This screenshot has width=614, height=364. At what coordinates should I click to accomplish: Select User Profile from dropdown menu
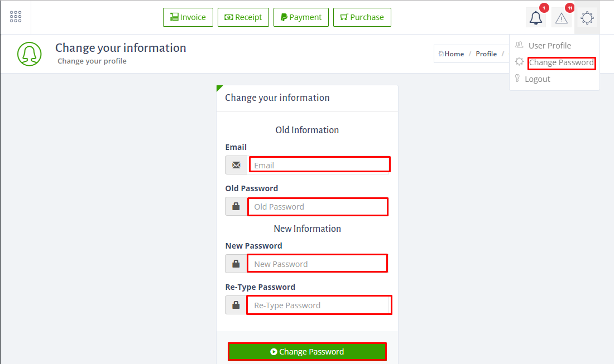(549, 46)
